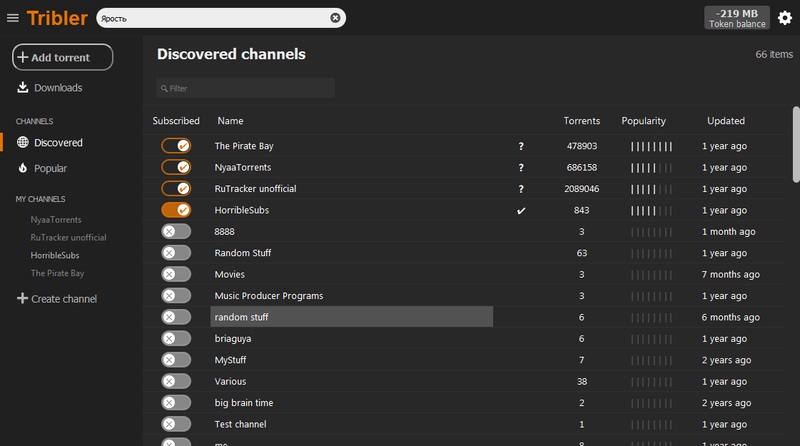This screenshot has height=446, width=800.
Task: Click the checkmark status icon for HorribleSubs
Action: coord(520,211)
